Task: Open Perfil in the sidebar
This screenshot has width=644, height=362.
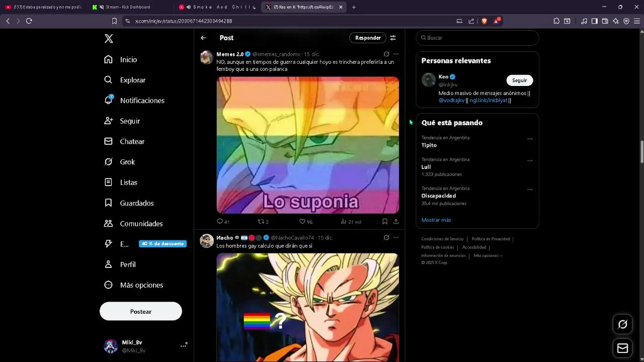Action: click(120, 264)
